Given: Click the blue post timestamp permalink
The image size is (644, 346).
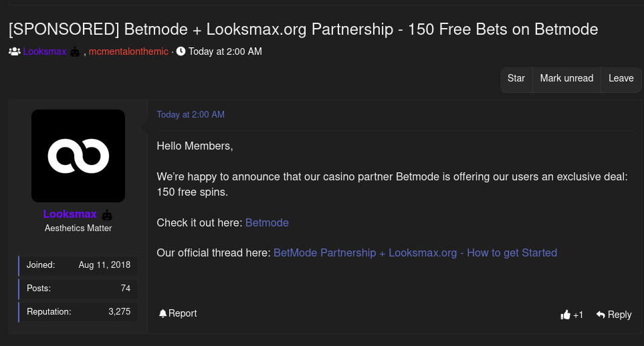Looking at the screenshot, I should coord(191,115).
